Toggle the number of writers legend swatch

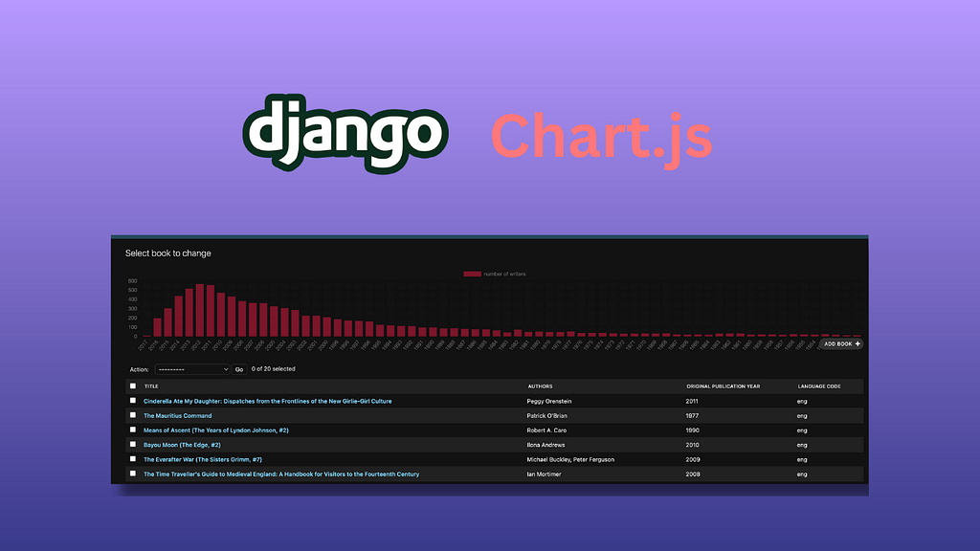tap(472, 274)
